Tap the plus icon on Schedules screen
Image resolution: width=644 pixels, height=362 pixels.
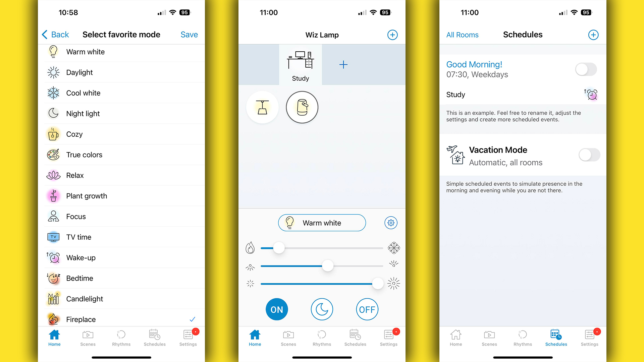pyautogui.click(x=593, y=35)
